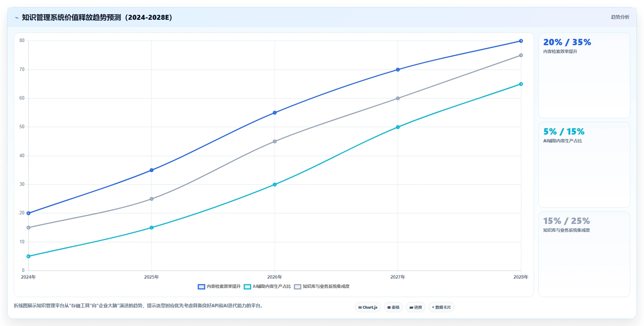Screen dimensions: 644x326
Task: Click the 15% / 25% stat value
Action: [567, 221]
